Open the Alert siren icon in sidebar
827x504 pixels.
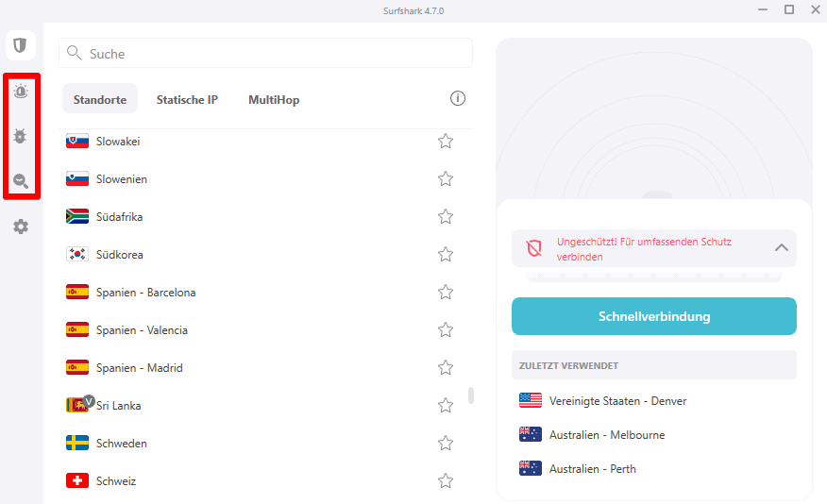21,92
